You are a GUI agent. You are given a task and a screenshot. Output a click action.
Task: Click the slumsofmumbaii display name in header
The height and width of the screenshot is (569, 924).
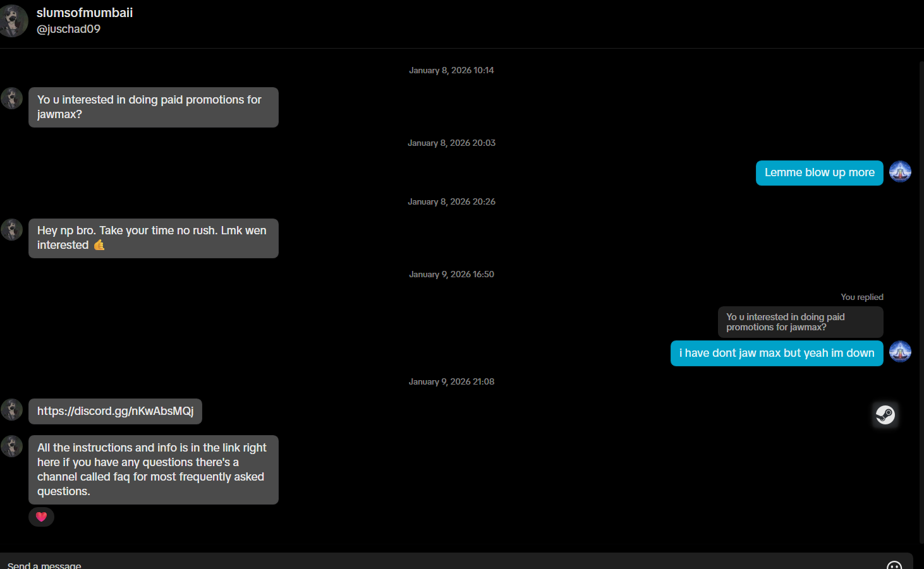click(85, 13)
